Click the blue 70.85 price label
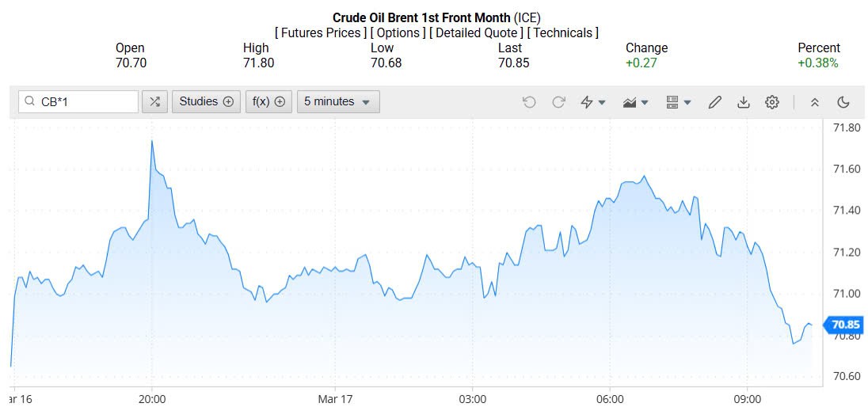This screenshot has width=868, height=407. [x=844, y=325]
